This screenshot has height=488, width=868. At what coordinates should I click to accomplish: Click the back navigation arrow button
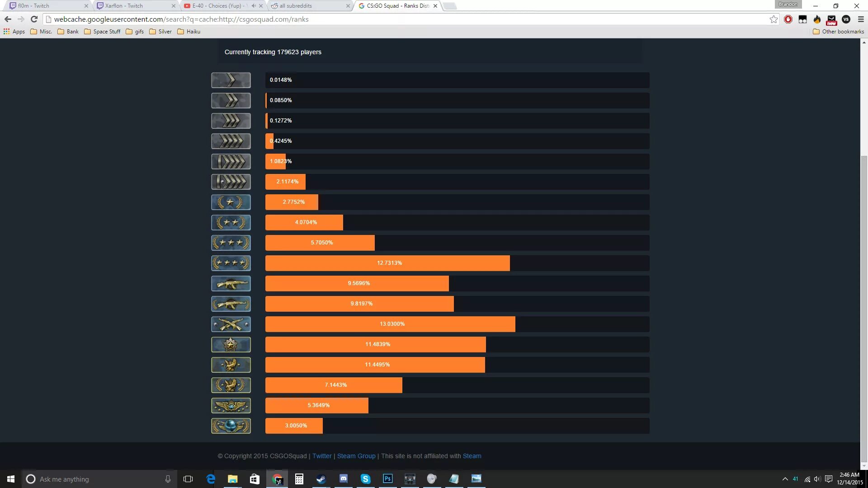pyautogui.click(x=8, y=19)
